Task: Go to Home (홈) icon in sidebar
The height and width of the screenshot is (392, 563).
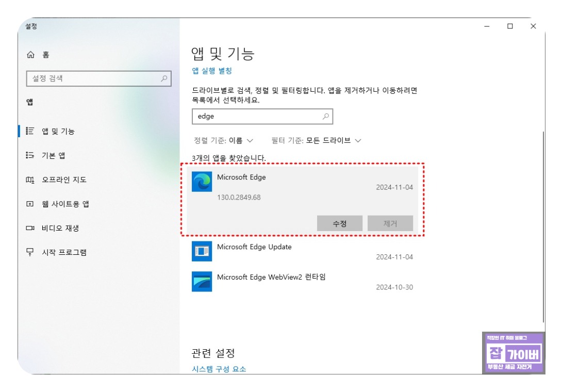Action: (x=30, y=55)
